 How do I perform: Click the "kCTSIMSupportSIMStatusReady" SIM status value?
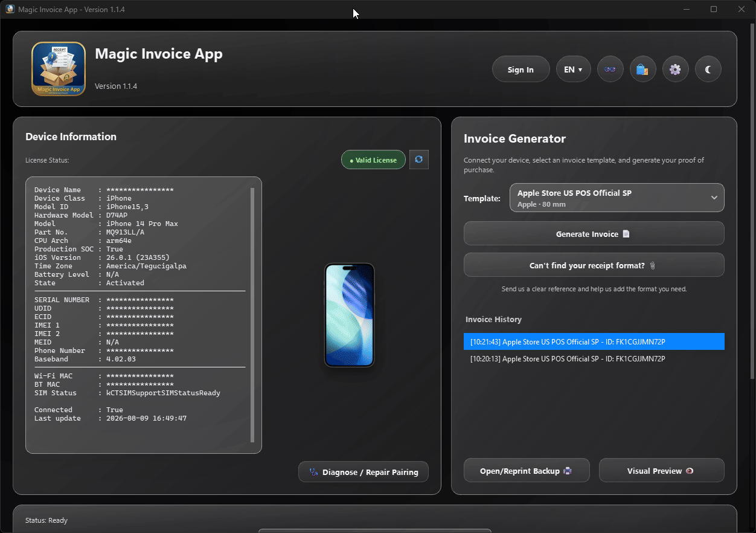click(x=163, y=393)
